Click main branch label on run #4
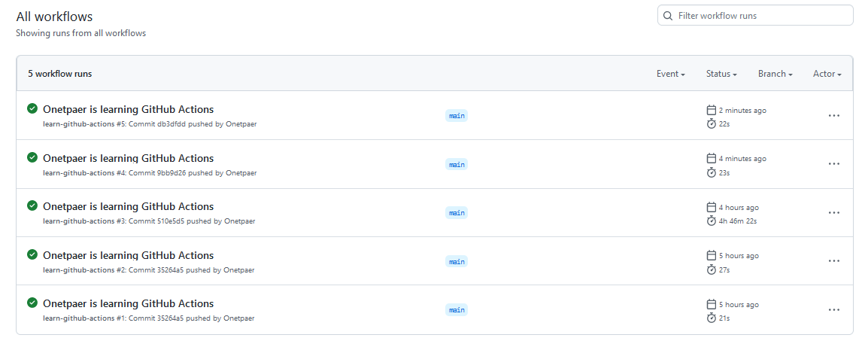The height and width of the screenshot is (344, 868). (457, 164)
